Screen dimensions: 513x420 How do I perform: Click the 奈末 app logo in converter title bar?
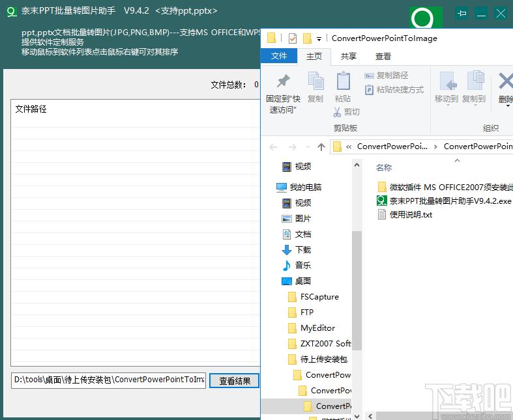[12, 12]
